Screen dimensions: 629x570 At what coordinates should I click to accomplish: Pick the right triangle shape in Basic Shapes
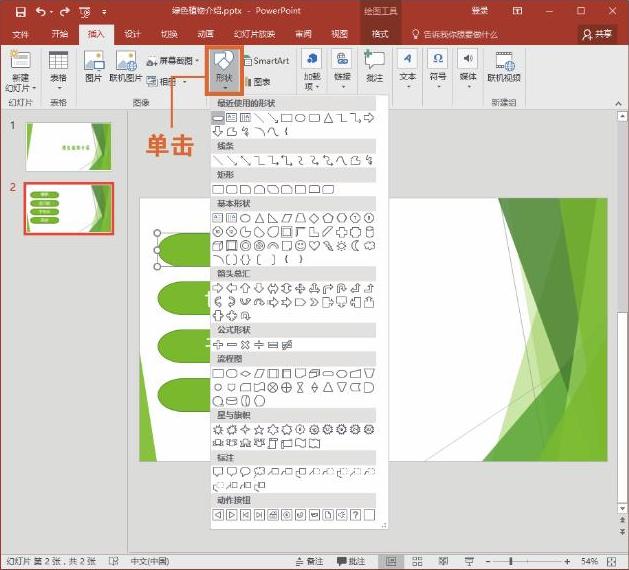click(273, 218)
